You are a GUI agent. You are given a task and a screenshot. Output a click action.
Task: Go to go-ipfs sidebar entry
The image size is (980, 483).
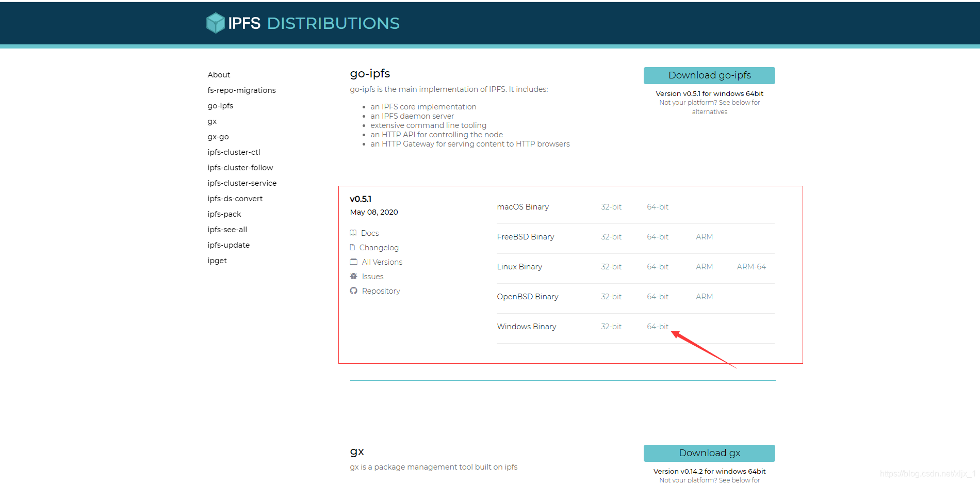(220, 106)
